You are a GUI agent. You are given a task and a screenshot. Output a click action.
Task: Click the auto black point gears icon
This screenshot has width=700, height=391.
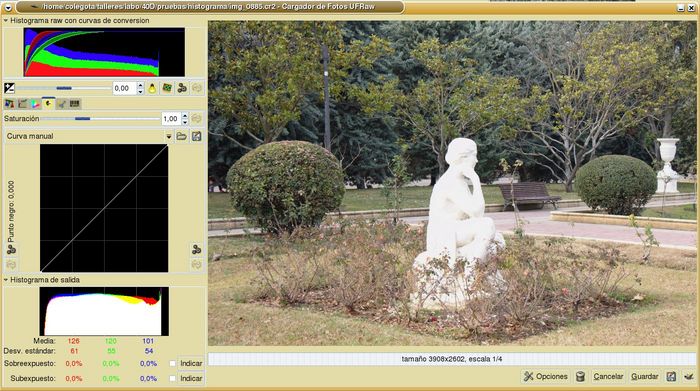click(x=11, y=250)
